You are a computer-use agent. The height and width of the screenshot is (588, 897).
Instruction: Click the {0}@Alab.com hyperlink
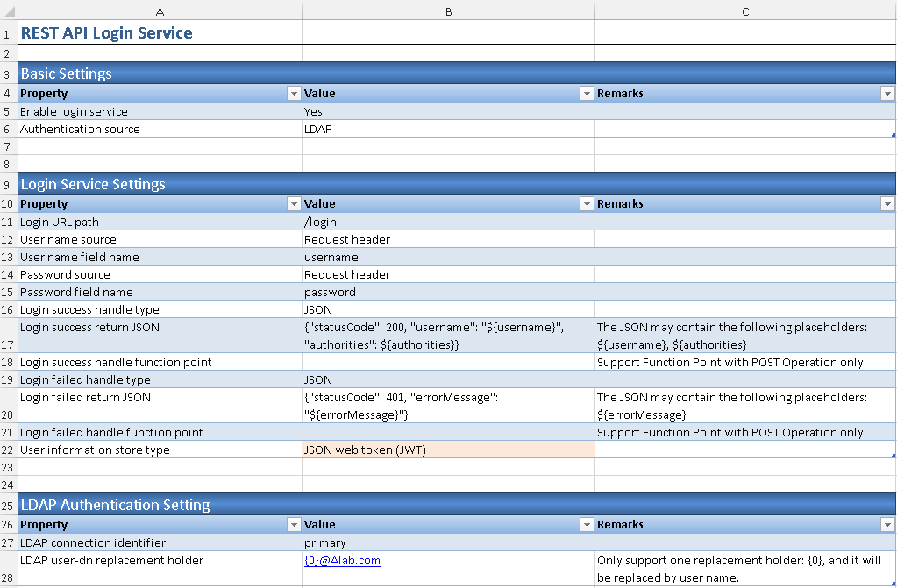(x=342, y=561)
